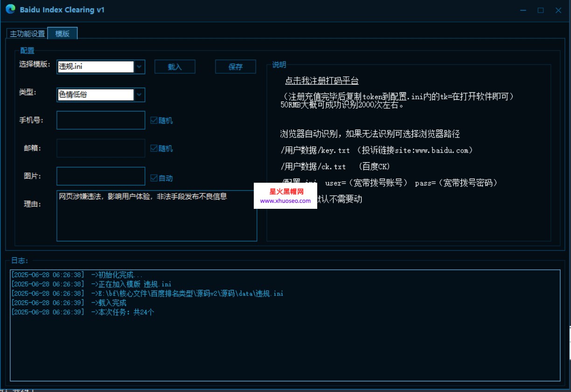Click the 浏览器自动识别 instruction line
Screen dimensions: 571x392
click(x=370, y=134)
